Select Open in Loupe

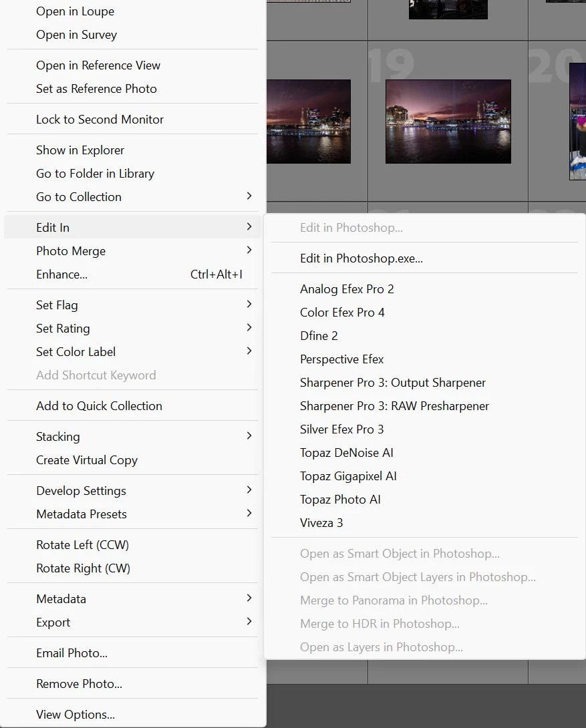[132, 11]
